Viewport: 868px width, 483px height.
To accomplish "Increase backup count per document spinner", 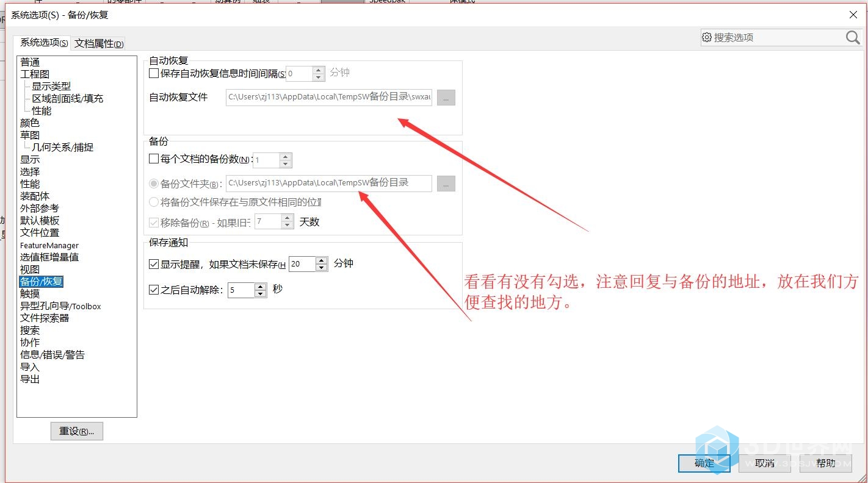I will pyautogui.click(x=286, y=157).
